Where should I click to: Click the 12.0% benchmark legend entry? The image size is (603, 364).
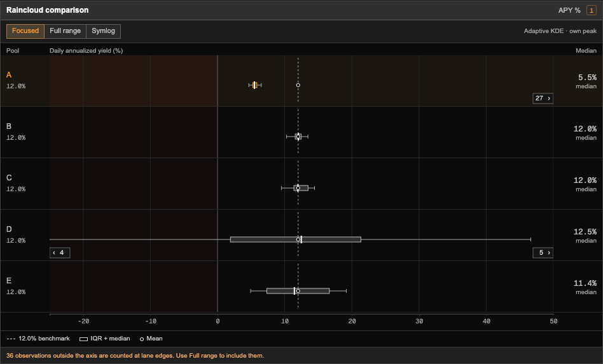pyautogui.click(x=38, y=339)
